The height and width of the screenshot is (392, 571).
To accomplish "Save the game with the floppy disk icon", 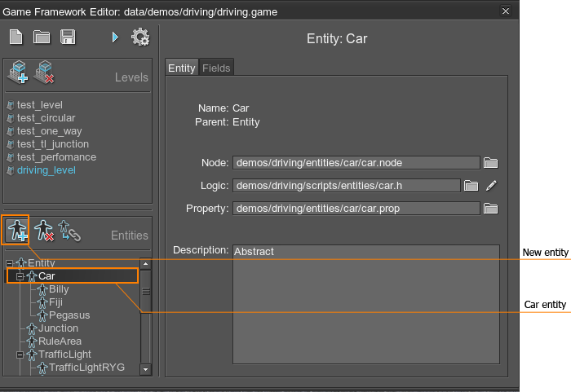I will pyautogui.click(x=68, y=37).
